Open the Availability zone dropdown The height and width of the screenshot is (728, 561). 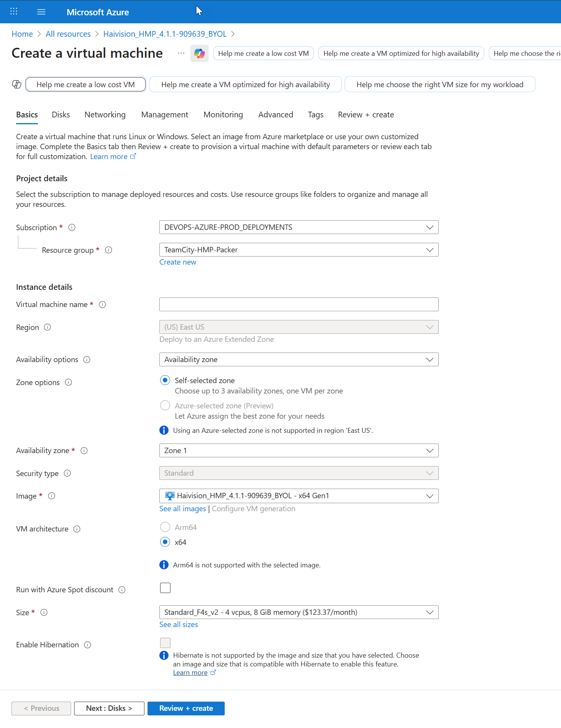pos(298,450)
